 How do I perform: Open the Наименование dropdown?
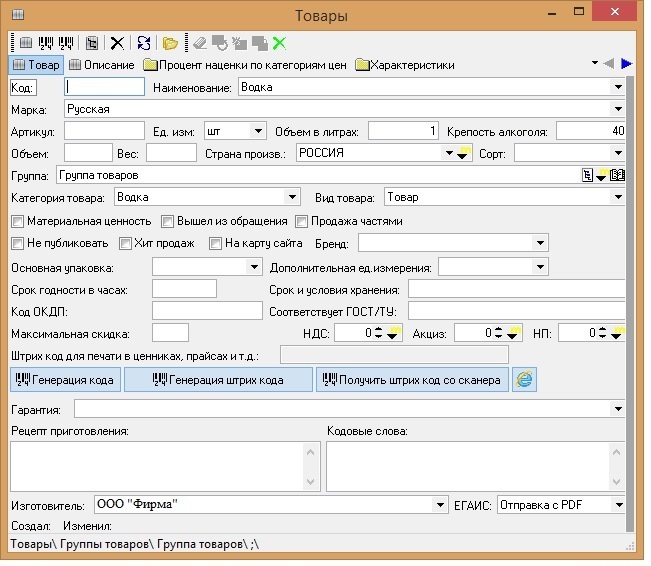[x=618, y=87]
